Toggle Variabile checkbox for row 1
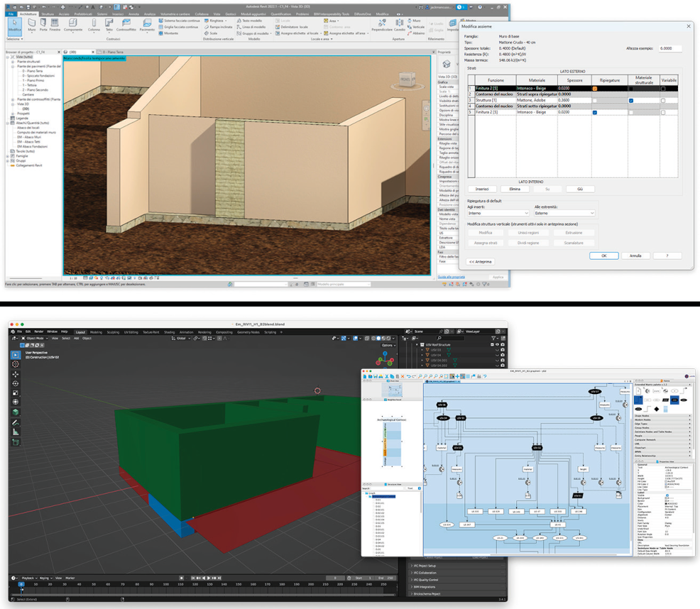 point(663,89)
